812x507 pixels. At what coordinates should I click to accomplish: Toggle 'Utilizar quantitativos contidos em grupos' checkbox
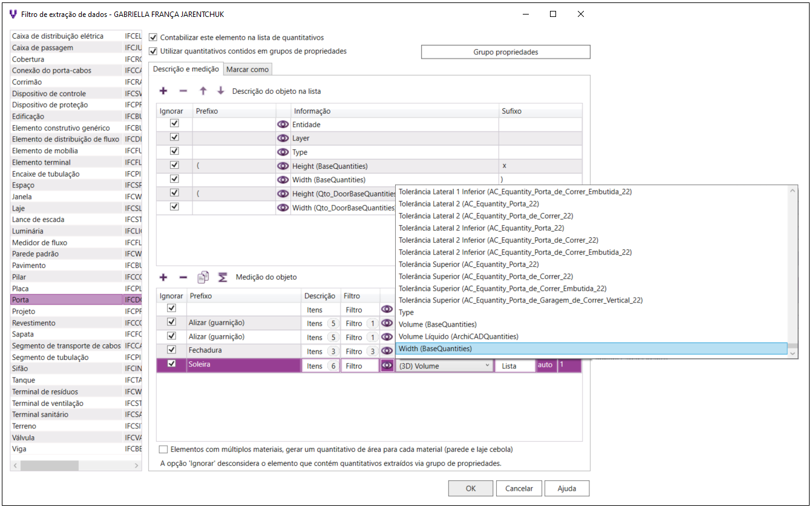pos(153,51)
